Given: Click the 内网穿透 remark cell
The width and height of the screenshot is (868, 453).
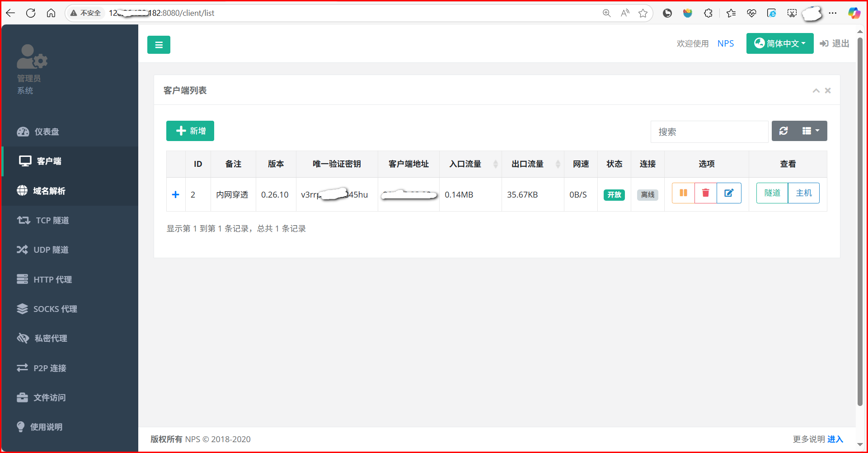Looking at the screenshot, I should [232, 195].
